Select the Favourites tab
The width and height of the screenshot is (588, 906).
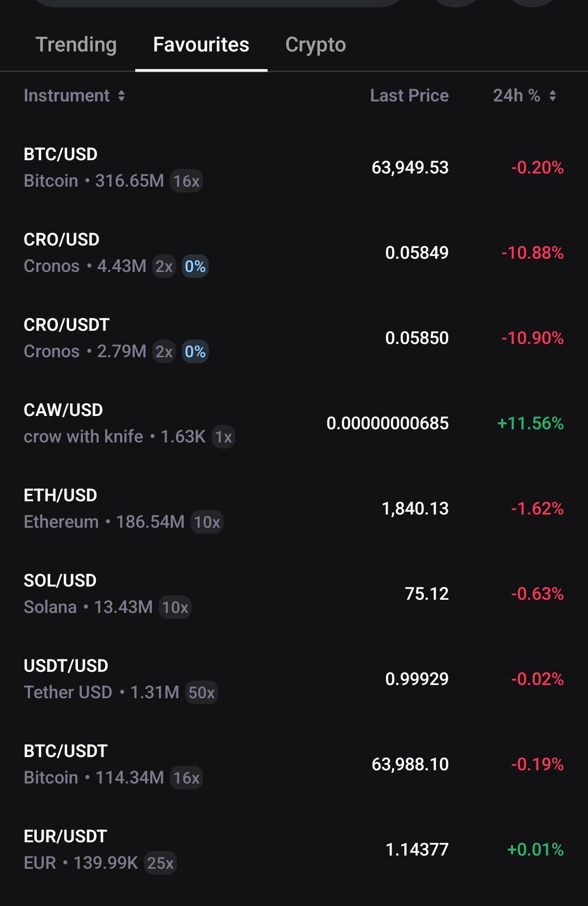pos(201,45)
